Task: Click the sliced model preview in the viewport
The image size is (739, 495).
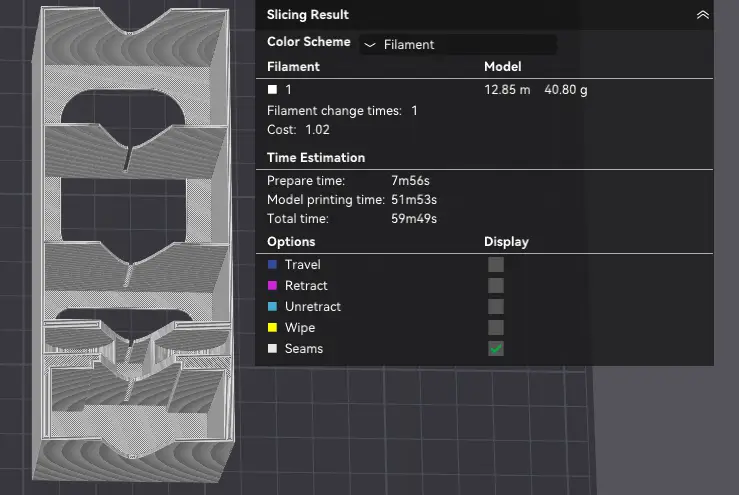Action: tap(132, 245)
